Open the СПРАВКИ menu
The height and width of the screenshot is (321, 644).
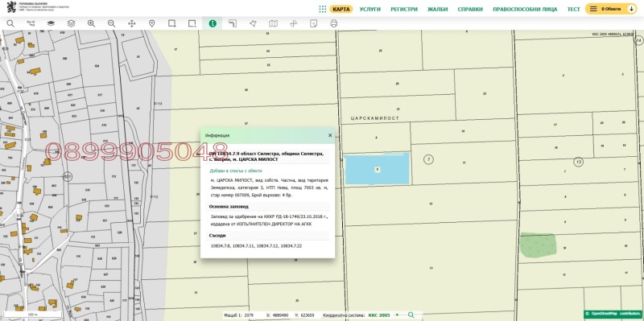tap(470, 9)
